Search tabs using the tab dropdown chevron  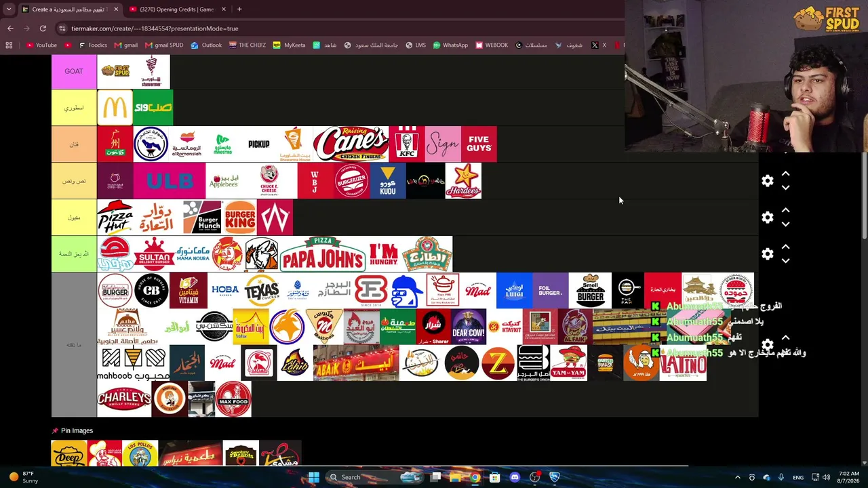click(9, 9)
